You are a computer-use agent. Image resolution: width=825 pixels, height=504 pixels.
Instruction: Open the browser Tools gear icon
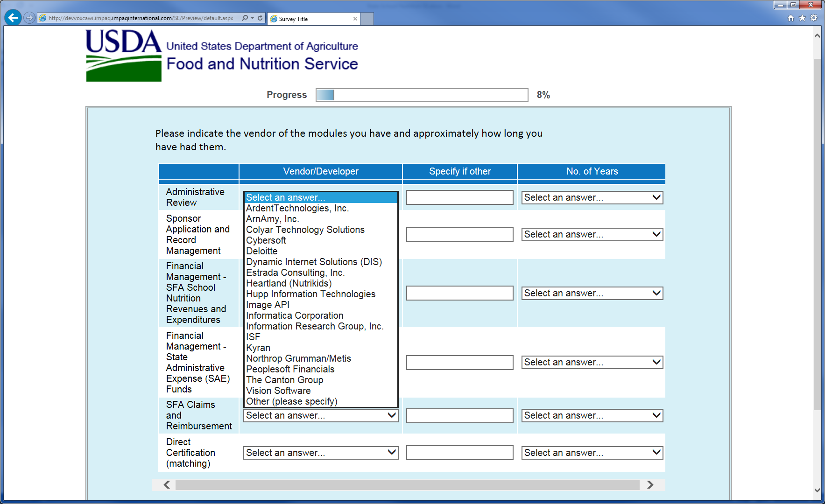coord(814,18)
